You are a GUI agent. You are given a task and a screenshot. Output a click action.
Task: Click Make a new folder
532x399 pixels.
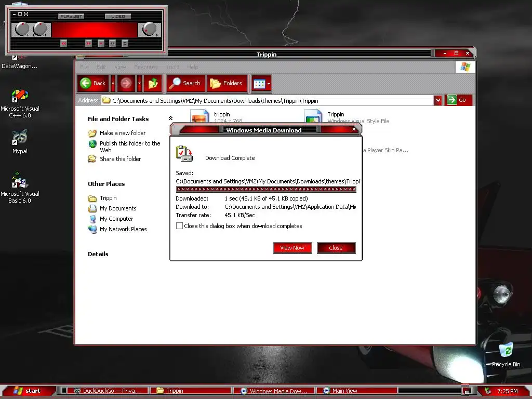(x=123, y=133)
